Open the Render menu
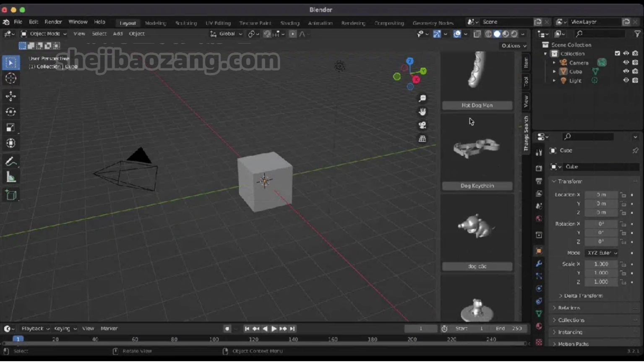 pyautogui.click(x=53, y=22)
